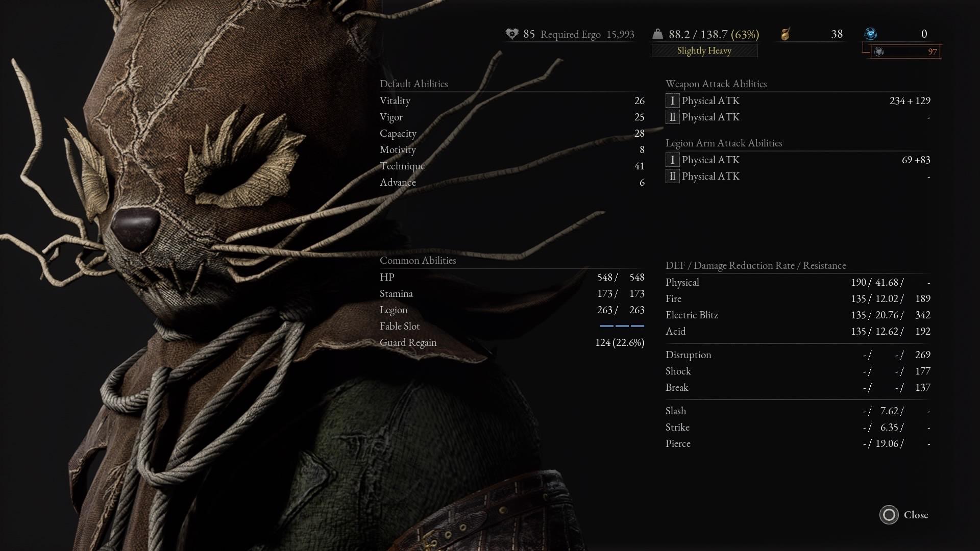Click the Weapon Attack Abilities heading
980x551 pixels.
point(716,84)
